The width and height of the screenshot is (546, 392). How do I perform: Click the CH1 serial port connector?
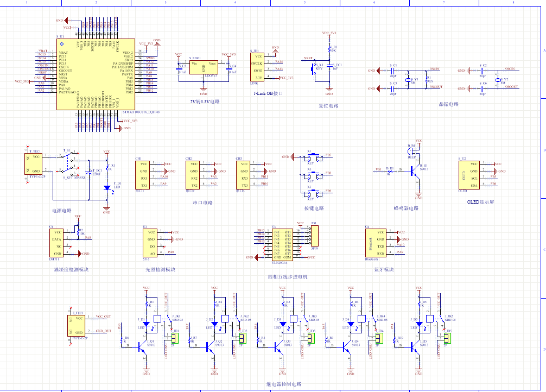click(143, 174)
